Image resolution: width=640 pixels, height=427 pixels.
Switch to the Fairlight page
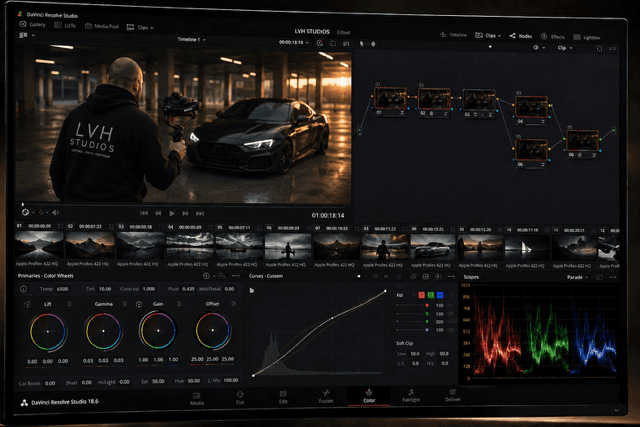(x=411, y=396)
